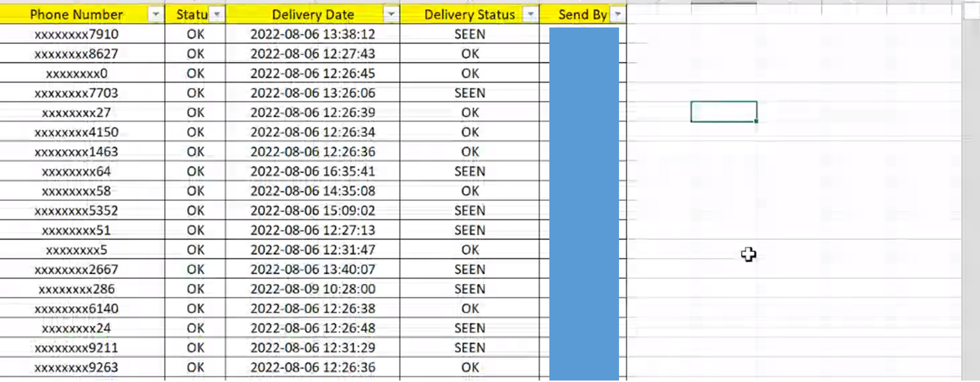Open the Phone Number filter dropdown
This screenshot has height=382, width=980.
(155, 15)
